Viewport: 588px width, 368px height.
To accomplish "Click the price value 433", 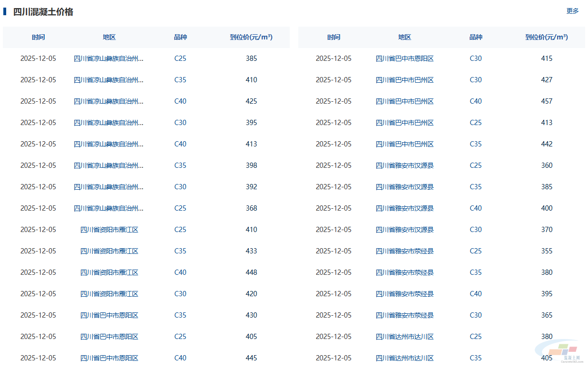I will [x=251, y=251].
